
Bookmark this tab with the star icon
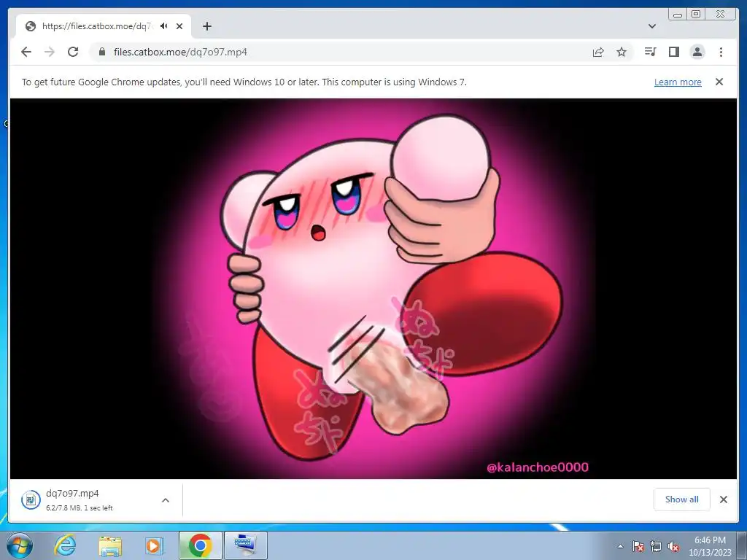click(622, 52)
